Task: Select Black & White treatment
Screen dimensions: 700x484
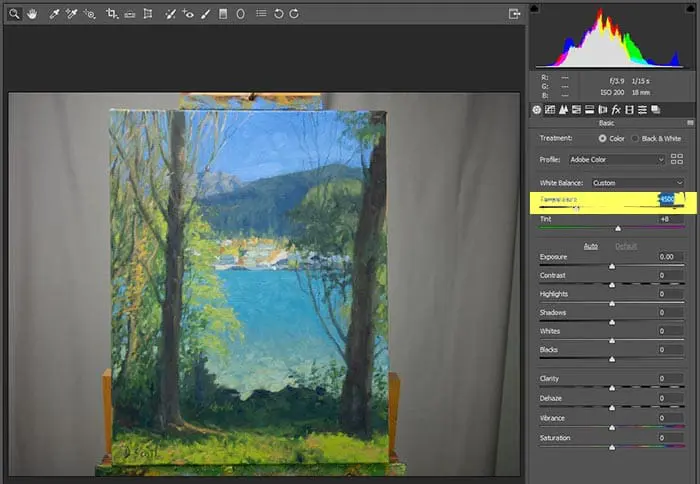Action: coord(636,138)
